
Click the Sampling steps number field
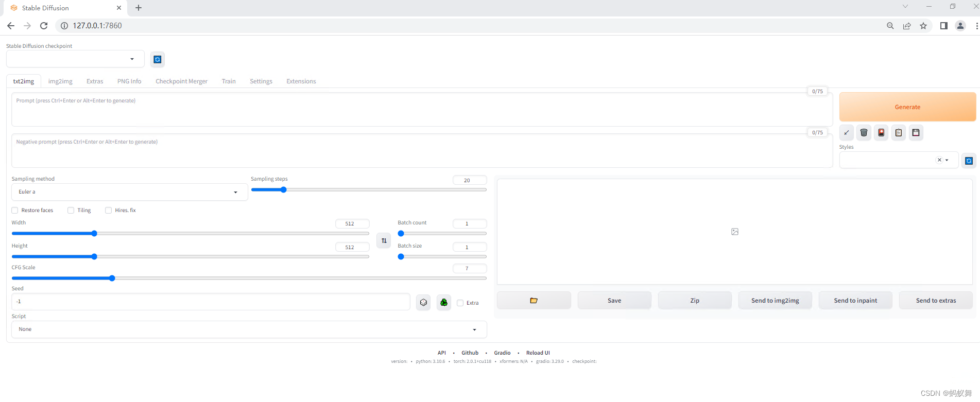(x=470, y=180)
